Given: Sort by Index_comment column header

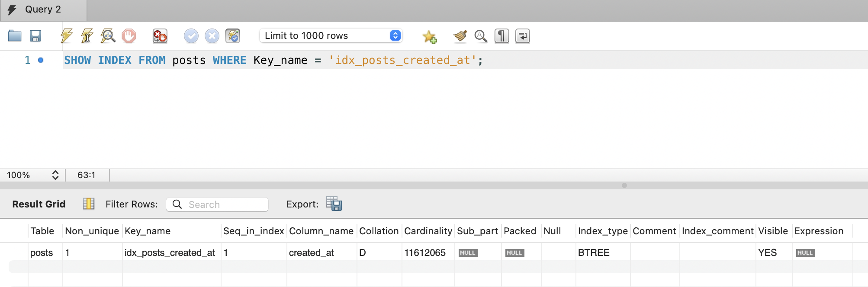Looking at the screenshot, I should point(717,231).
